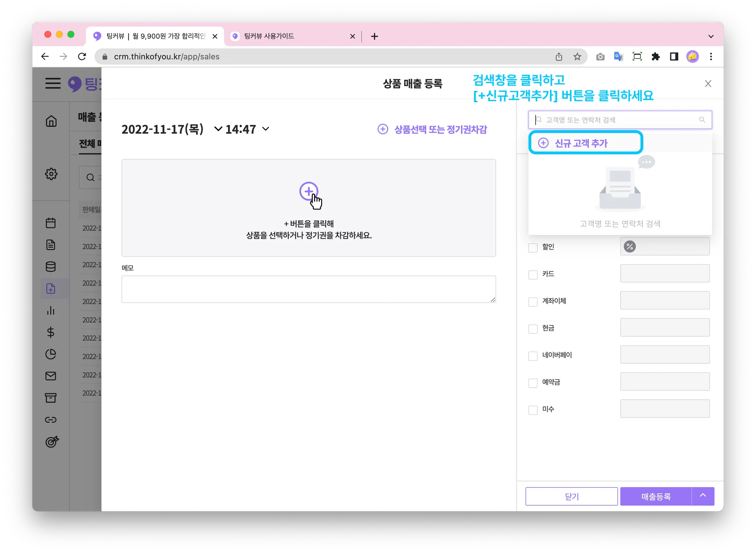Open settings gear icon in sidebar
This screenshot has height=554, width=756.
click(51, 174)
